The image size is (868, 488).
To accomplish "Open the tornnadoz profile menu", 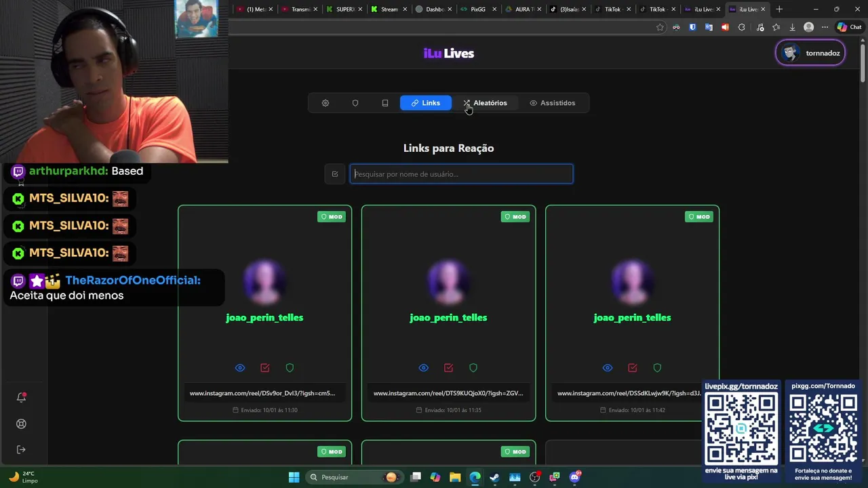I will pos(810,53).
